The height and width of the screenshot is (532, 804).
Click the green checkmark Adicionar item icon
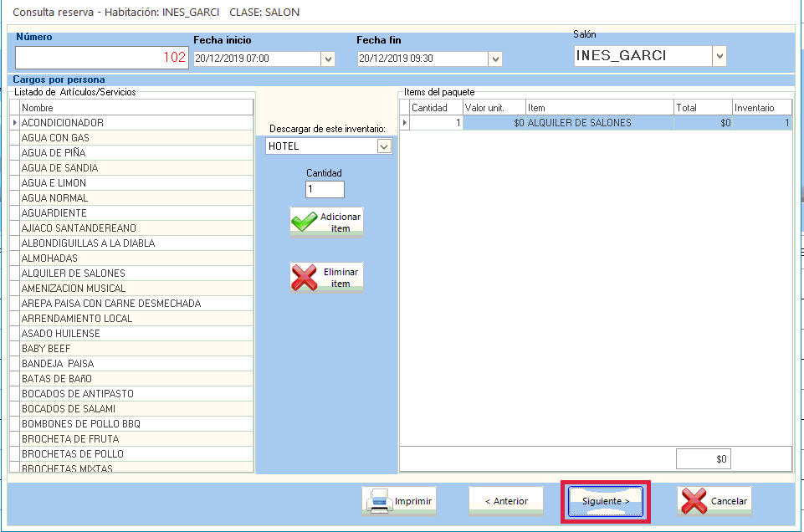coord(305,223)
